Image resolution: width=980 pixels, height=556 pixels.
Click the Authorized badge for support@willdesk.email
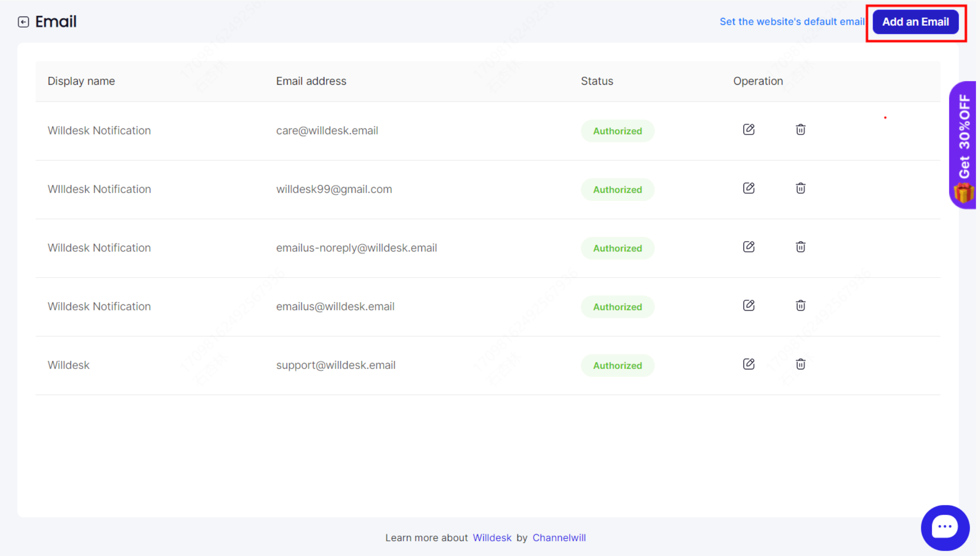617,365
